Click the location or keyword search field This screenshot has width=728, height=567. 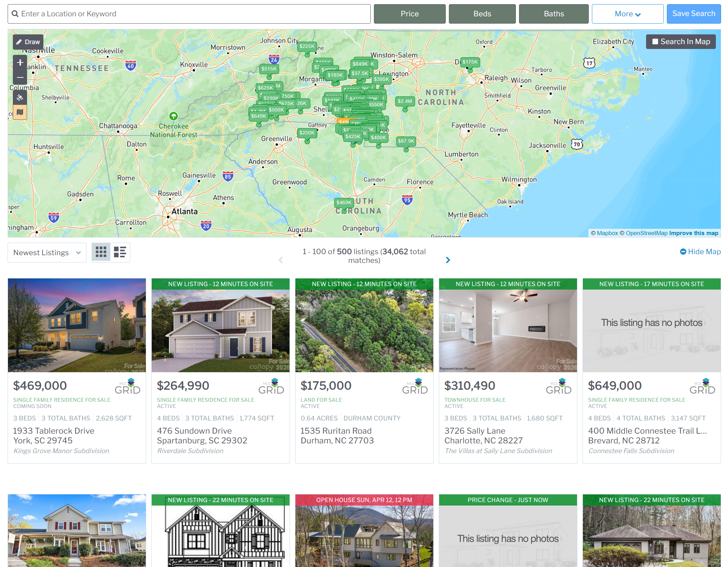[x=189, y=14]
